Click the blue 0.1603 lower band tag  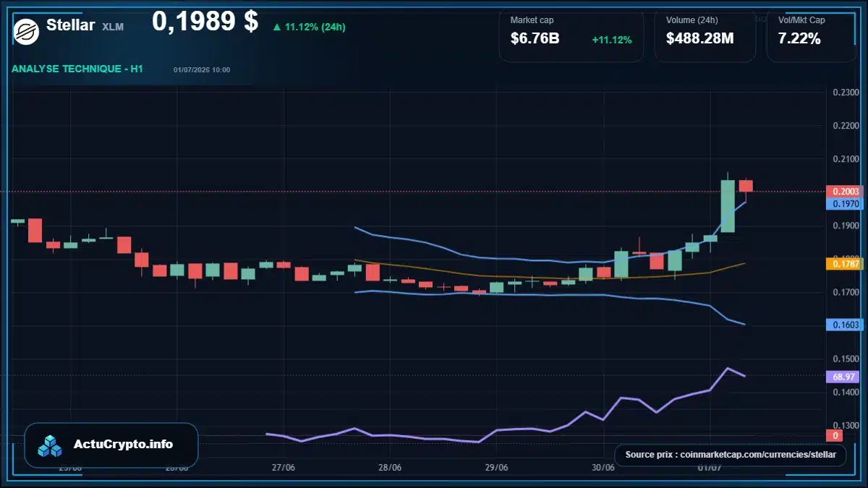click(845, 325)
